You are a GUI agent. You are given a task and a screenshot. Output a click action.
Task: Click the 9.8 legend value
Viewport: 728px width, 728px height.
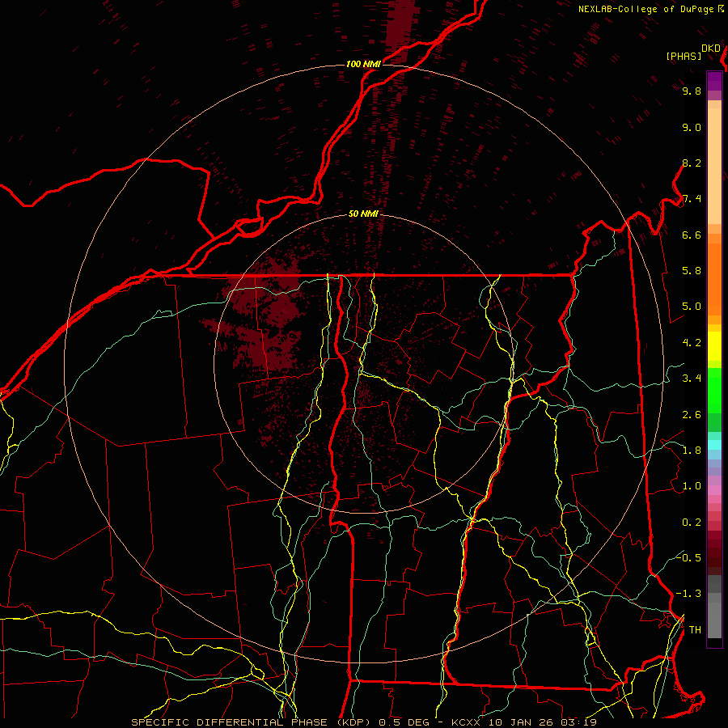(692, 91)
